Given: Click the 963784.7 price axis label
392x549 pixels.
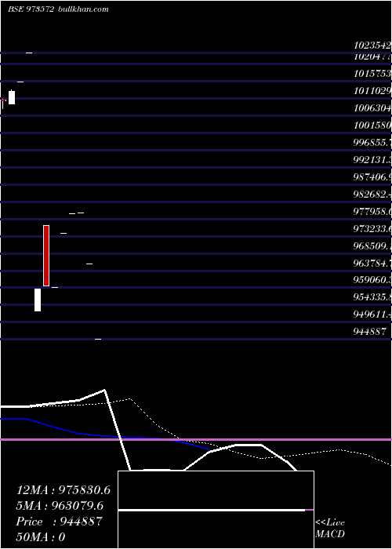Looking at the screenshot, I should 372,263.
